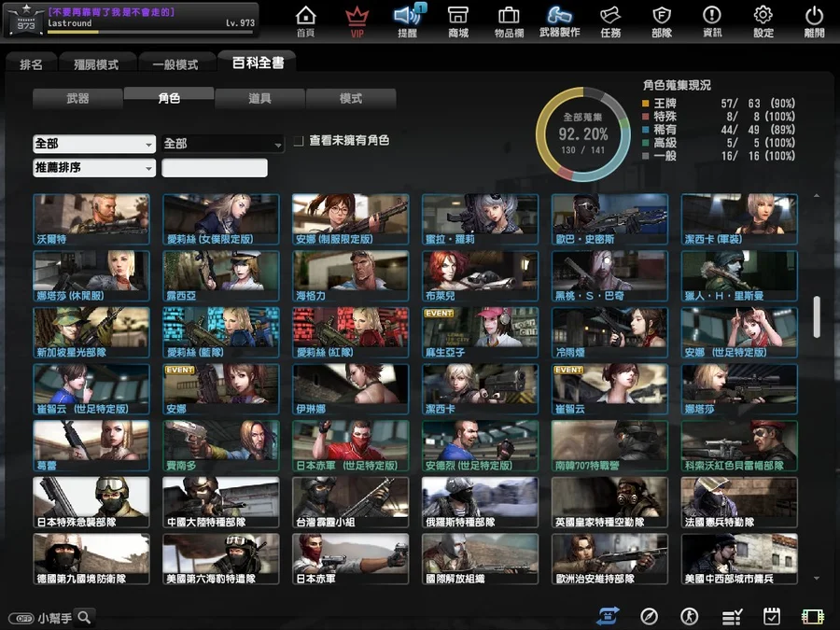
Task: Select the 模式 sub-tab
Action: (x=351, y=99)
